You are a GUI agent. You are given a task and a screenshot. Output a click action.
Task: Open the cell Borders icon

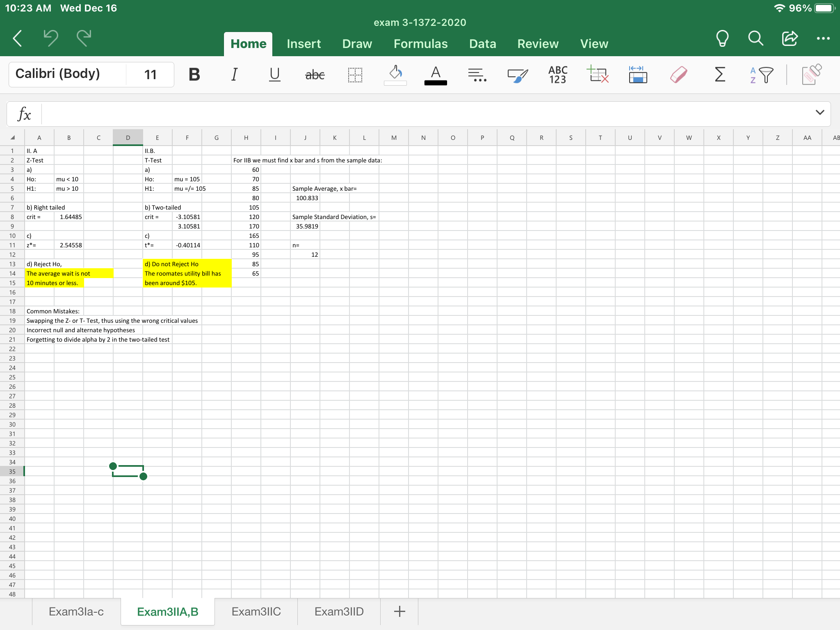[355, 75]
